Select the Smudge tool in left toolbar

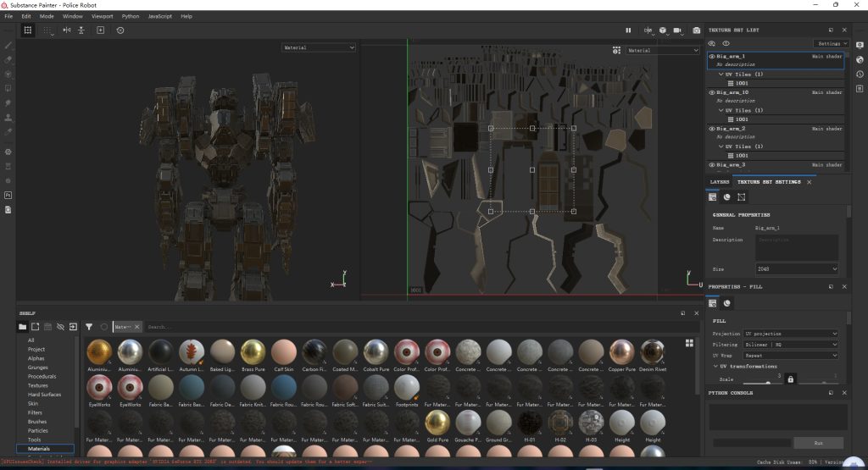[8, 102]
